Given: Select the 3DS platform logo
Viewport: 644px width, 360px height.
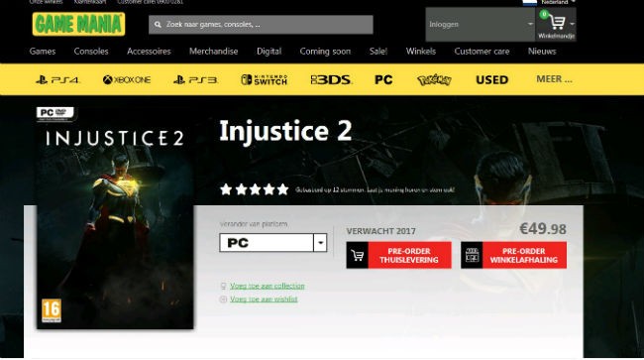Looking at the screenshot, I should click(331, 79).
